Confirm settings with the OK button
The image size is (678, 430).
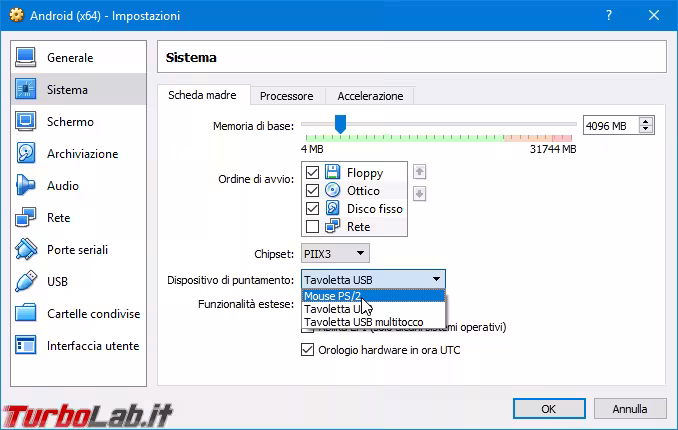pos(549,409)
